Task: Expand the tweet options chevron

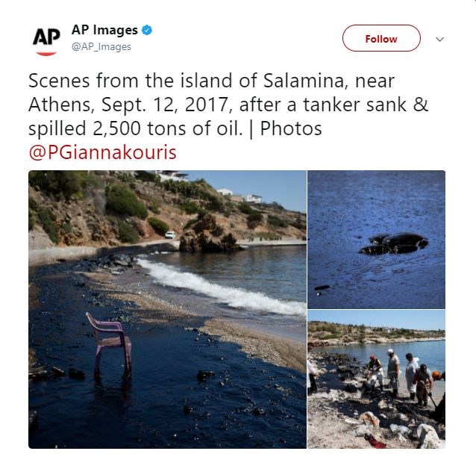Action: (x=439, y=39)
